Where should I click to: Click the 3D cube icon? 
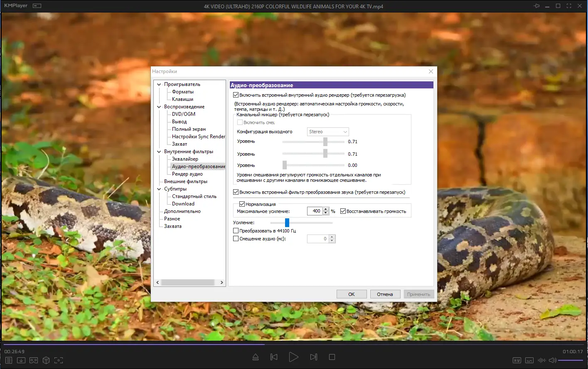[x=46, y=360]
